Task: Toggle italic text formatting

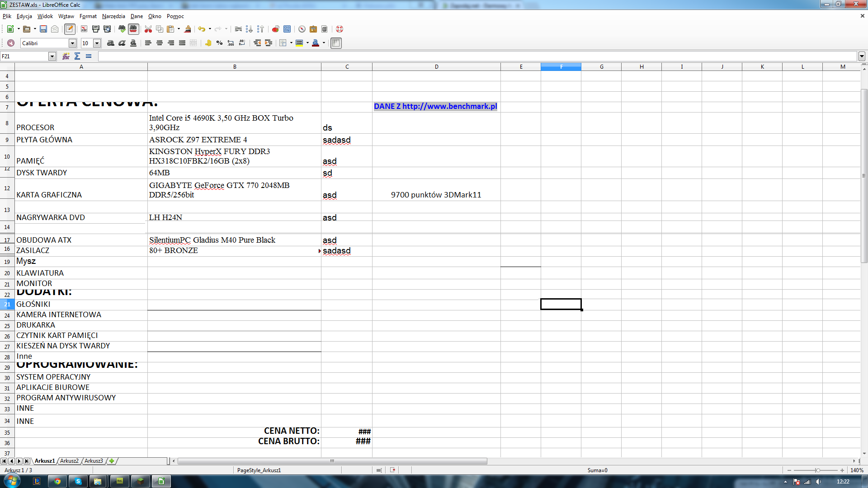Action: click(x=122, y=43)
